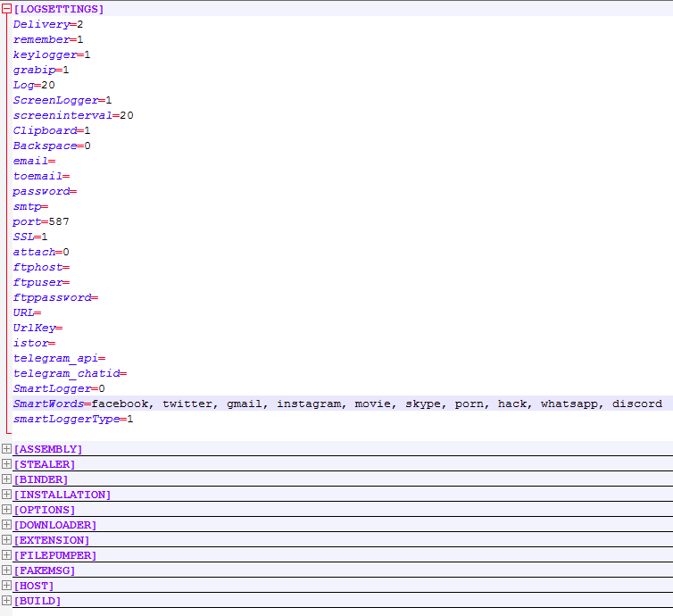Click the word whatsapp in SmartWords
The image size is (673, 616).
click(x=571, y=404)
